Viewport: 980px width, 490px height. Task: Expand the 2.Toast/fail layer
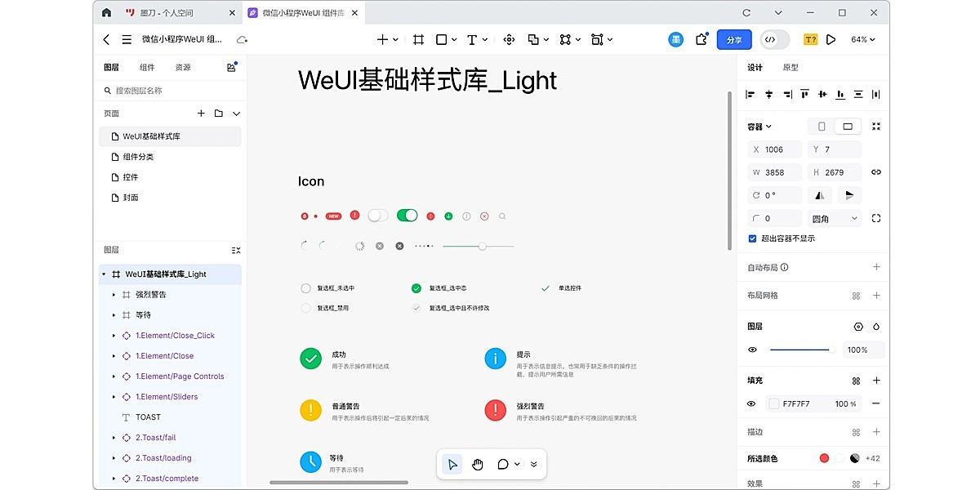(114, 437)
